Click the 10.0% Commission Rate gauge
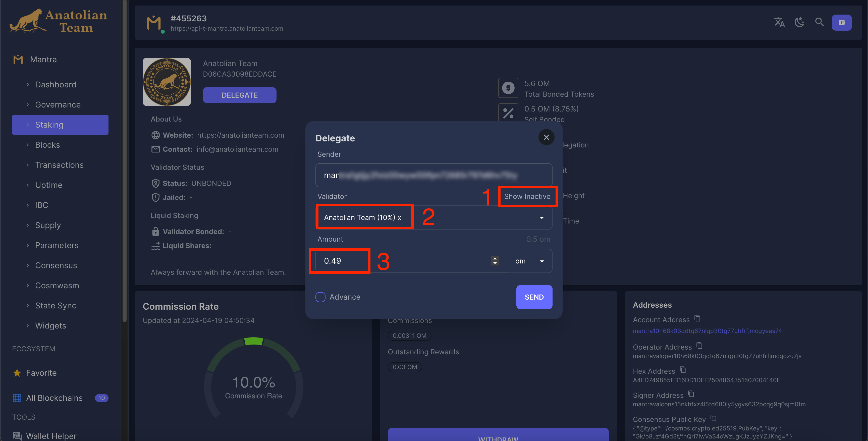The image size is (868, 441). [x=253, y=378]
